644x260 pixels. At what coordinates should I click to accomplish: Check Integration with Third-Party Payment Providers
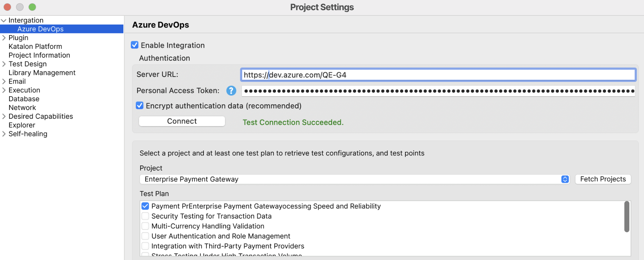[145, 246]
